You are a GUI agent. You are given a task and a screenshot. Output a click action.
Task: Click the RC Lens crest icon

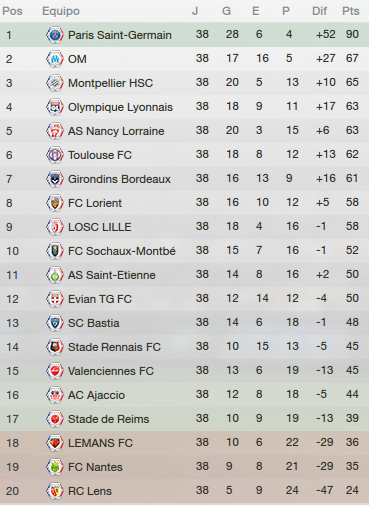tap(55, 491)
